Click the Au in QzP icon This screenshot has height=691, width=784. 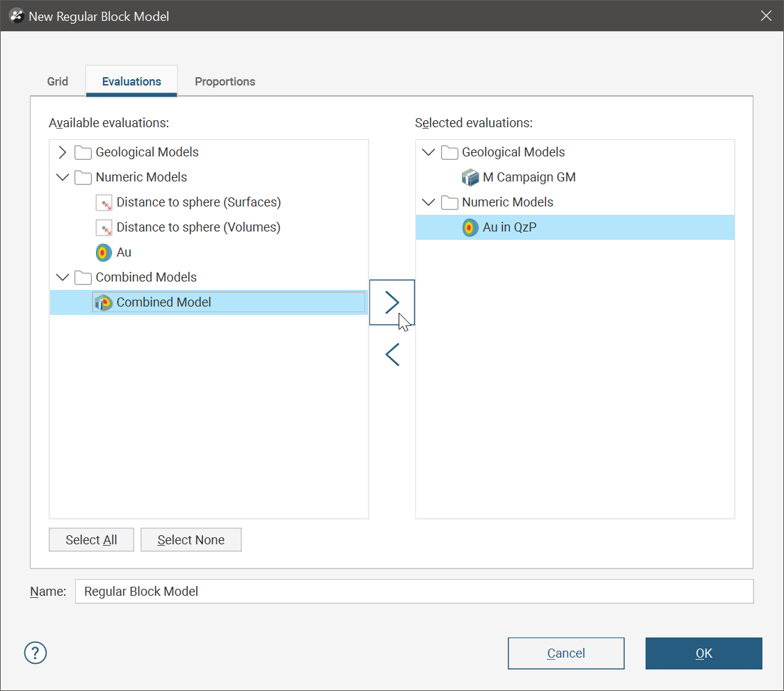pos(470,227)
